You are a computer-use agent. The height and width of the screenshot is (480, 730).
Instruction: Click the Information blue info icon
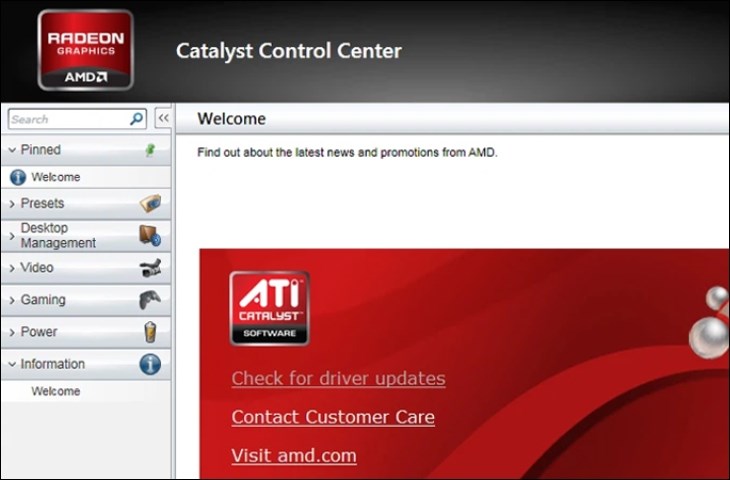(x=150, y=364)
